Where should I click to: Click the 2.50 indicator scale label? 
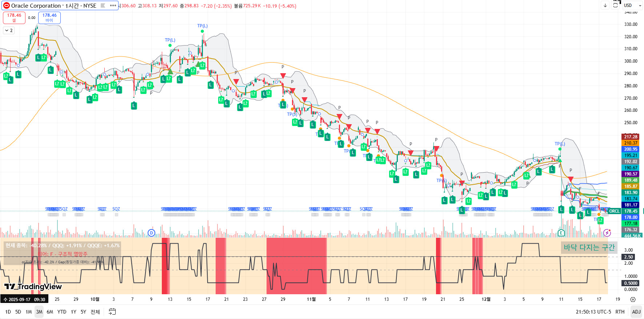point(629,257)
